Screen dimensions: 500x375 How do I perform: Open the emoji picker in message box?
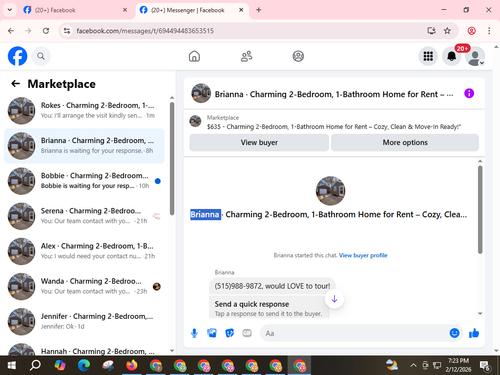[x=454, y=333]
